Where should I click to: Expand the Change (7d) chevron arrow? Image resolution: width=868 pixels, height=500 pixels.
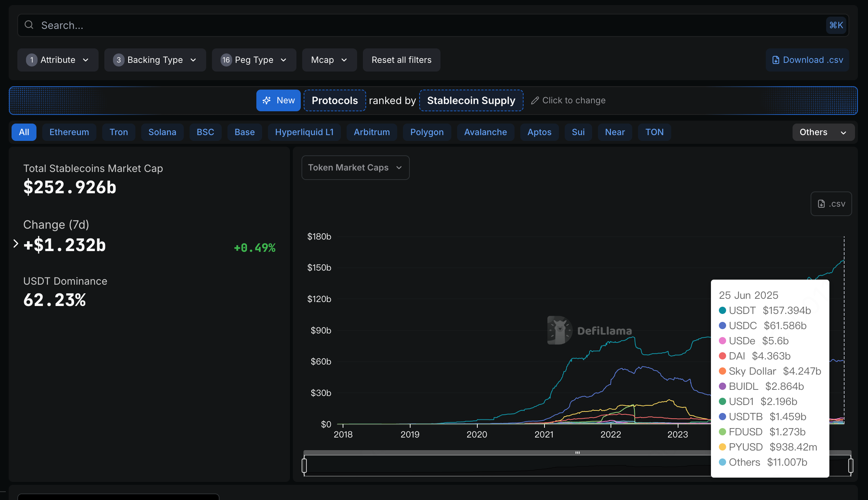[16, 244]
